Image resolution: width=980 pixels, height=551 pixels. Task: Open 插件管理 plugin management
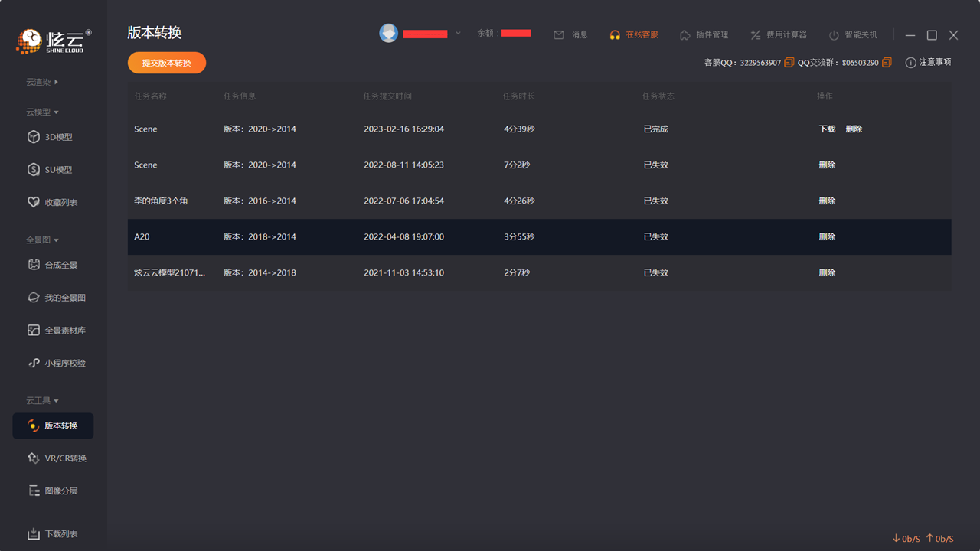704,35
